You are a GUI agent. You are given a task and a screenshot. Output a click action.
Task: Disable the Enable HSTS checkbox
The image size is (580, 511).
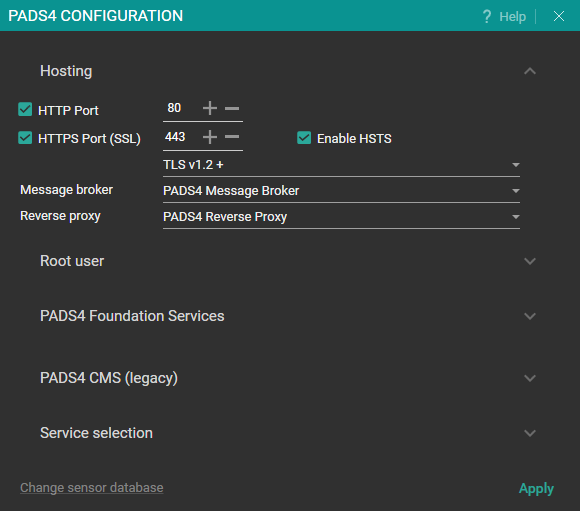coord(304,138)
